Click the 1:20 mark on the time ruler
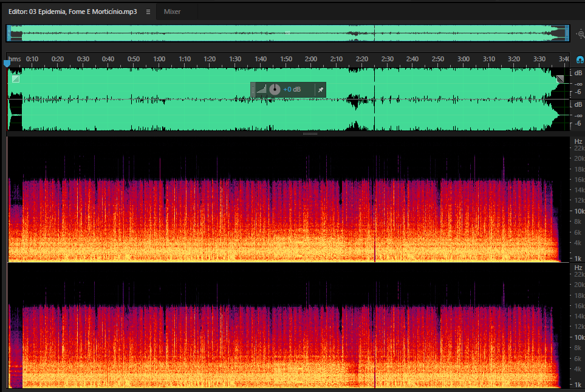 (x=210, y=59)
